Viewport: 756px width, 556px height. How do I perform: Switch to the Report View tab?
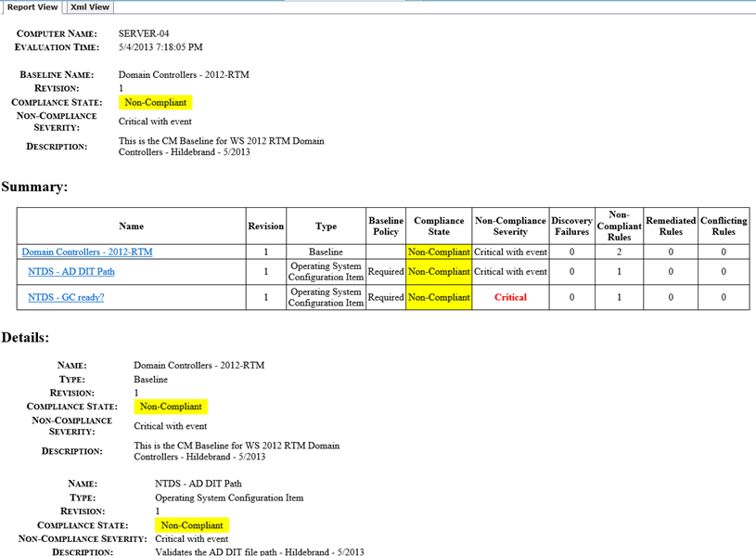coord(32,7)
